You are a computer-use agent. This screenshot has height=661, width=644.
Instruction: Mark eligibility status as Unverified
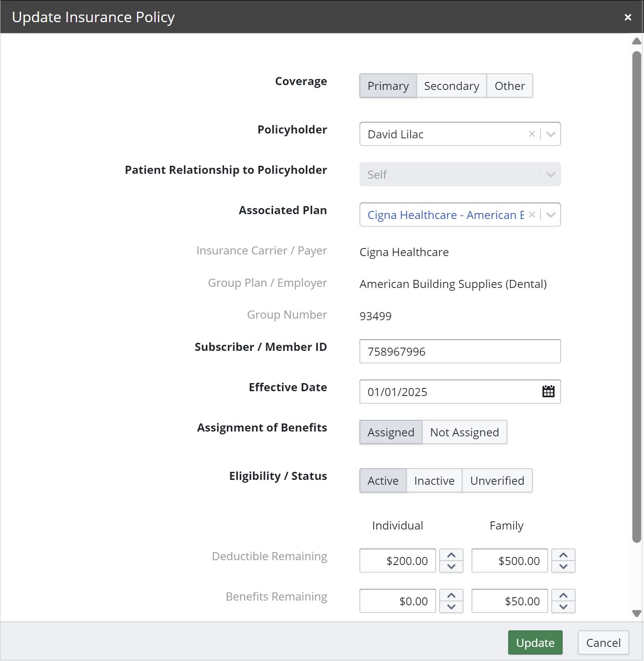[497, 480]
